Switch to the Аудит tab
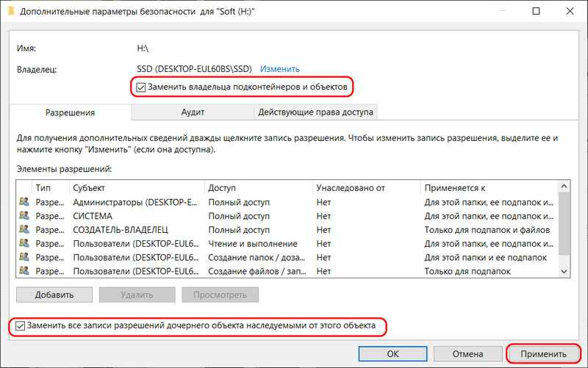 point(193,112)
